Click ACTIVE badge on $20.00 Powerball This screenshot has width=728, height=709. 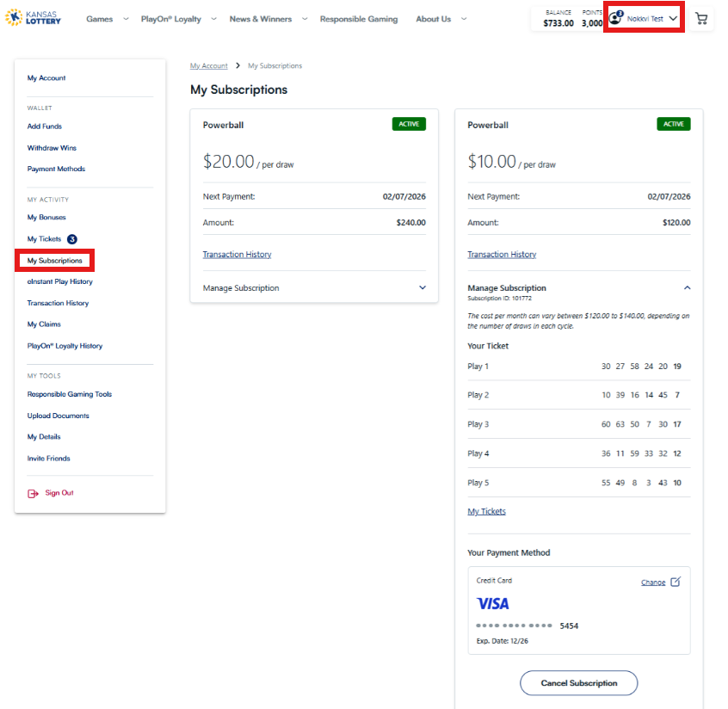click(x=409, y=124)
